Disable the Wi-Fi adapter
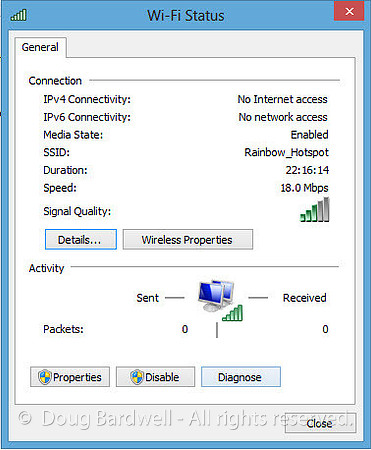Viewport: 371px width, 450px height. (x=155, y=377)
